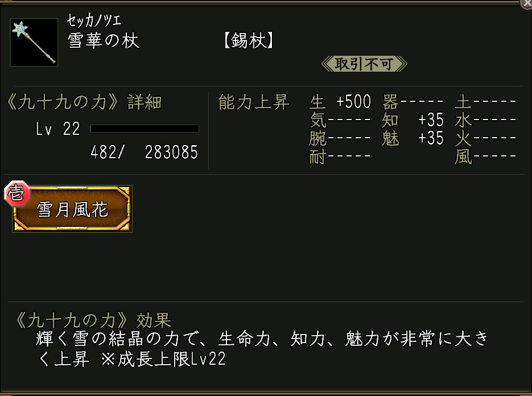Viewport: 532px width, 396px height.
Task: Click the 《九十九の力》効果 heading
Action: pos(91,321)
